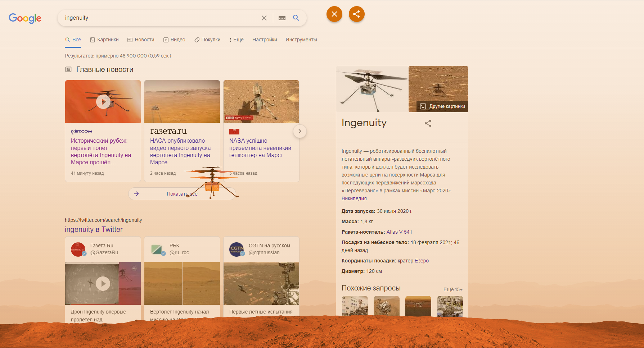Image resolution: width=644 pixels, height=348 pixels.
Task: Click the flying Ingenuity helicopter animation
Action: point(212,182)
